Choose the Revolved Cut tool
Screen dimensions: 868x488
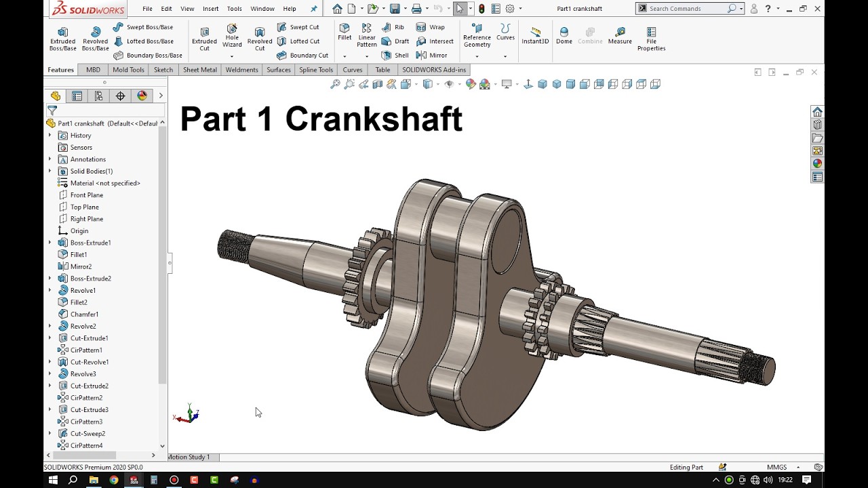260,39
